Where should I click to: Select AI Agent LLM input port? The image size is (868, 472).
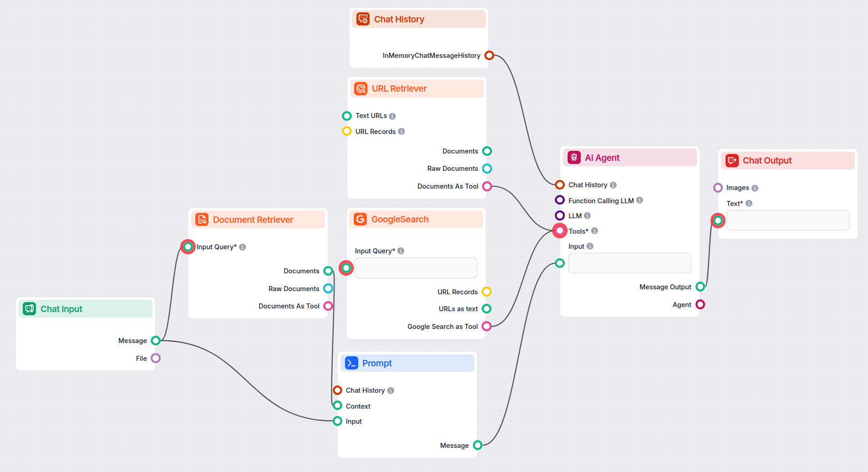point(560,215)
